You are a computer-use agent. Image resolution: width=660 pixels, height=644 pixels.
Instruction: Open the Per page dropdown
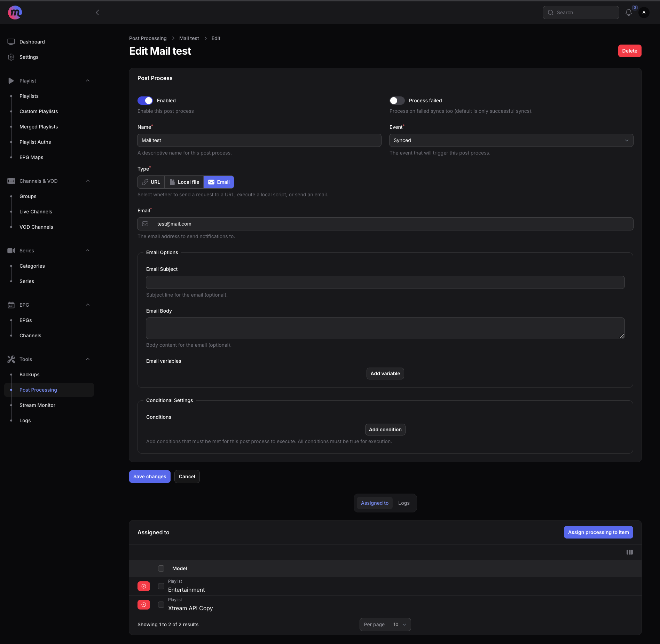(x=400, y=625)
